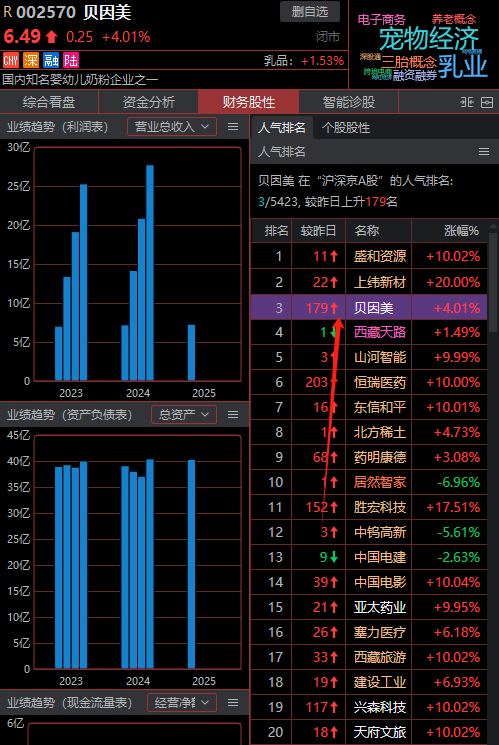The image size is (499, 745).
Task: Select stock 盛和资源 in ranking list
Action: pyautogui.click(x=380, y=257)
